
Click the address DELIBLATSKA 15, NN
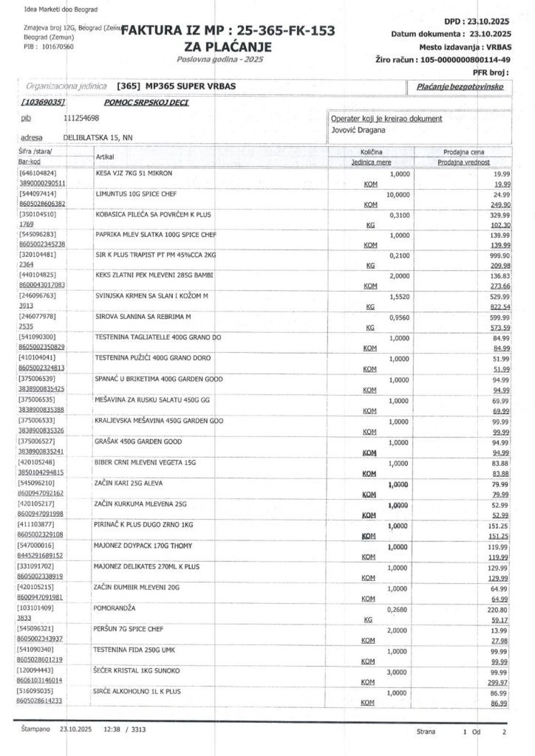(x=99, y=137)
